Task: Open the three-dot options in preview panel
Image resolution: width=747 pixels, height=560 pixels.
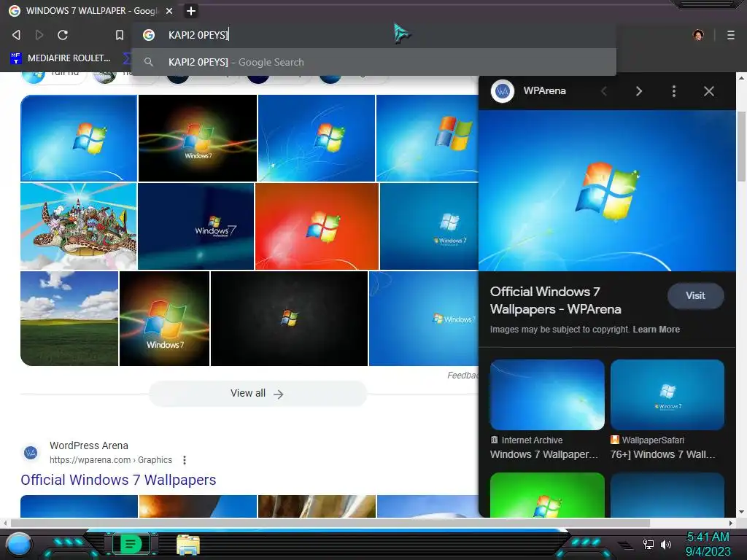Action: [673, 91]
